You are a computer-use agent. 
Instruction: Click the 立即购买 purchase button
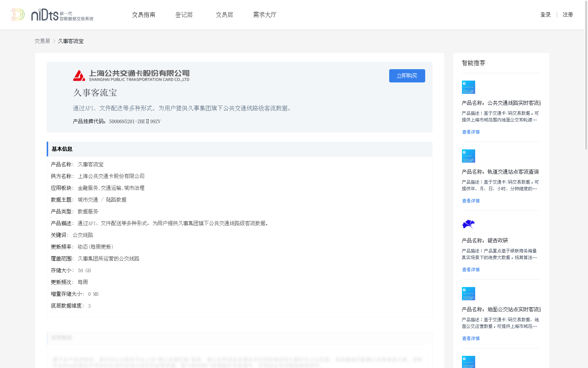coord(407,76)
